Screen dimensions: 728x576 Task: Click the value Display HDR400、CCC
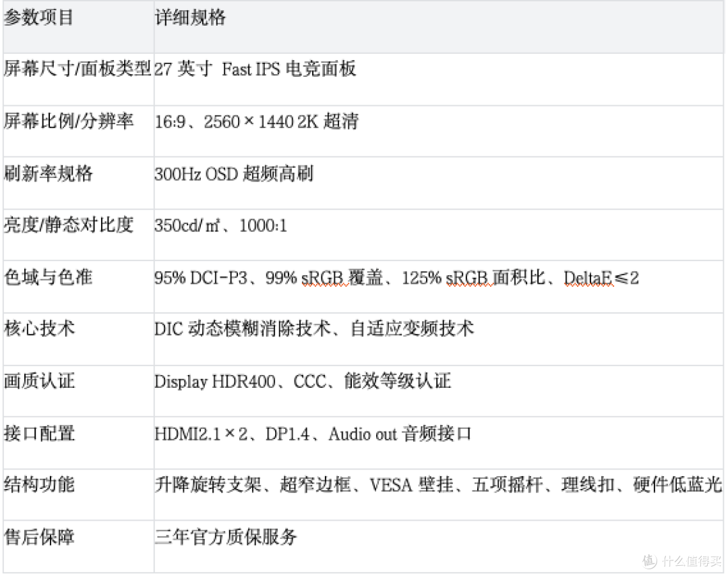click(x=303, y=381)
